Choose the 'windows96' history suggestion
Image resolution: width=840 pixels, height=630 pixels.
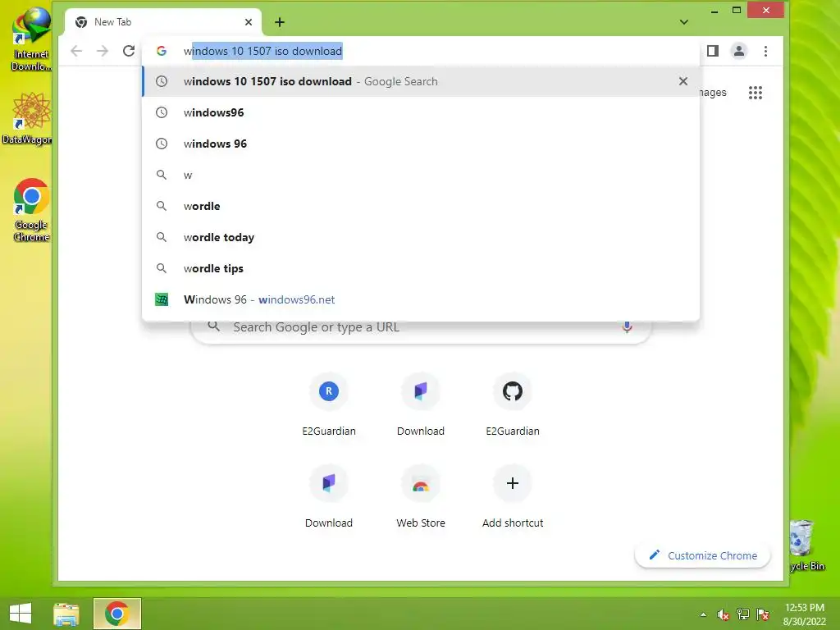tap(421, 112)
